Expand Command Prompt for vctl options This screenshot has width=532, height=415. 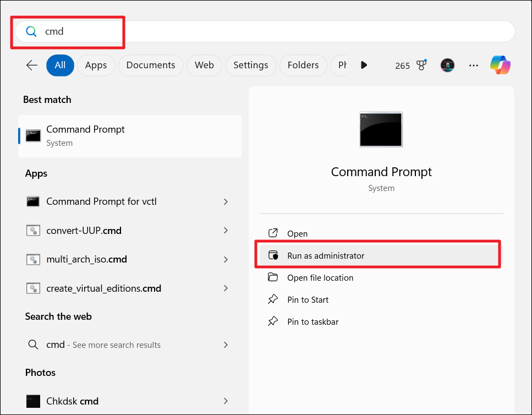(226, 202)
